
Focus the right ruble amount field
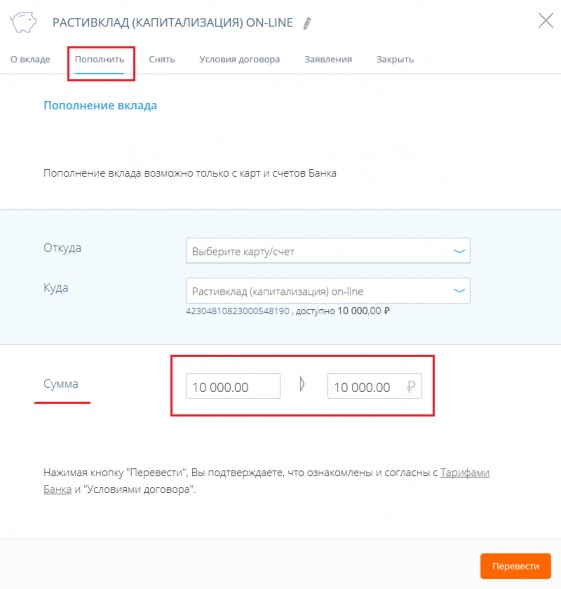pos(374,386)
